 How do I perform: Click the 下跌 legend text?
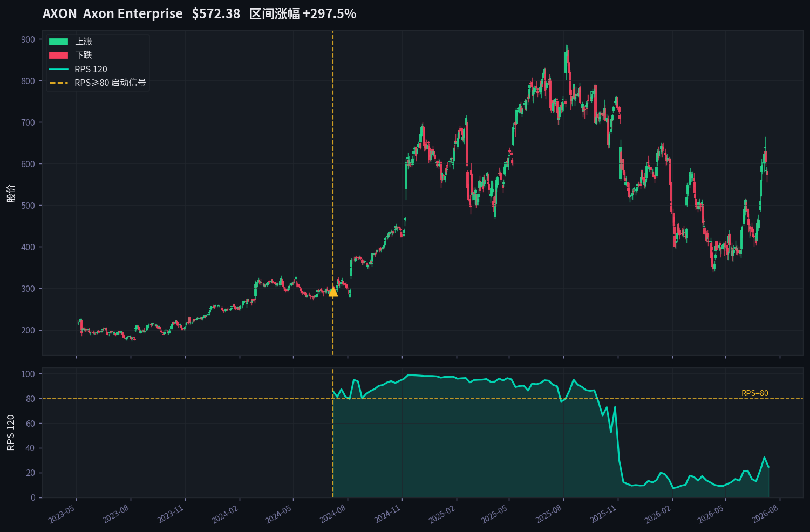[84, 55]
